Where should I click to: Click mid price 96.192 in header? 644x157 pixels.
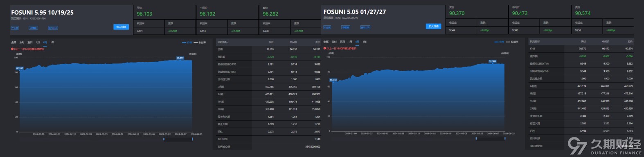tap(207, 14)
